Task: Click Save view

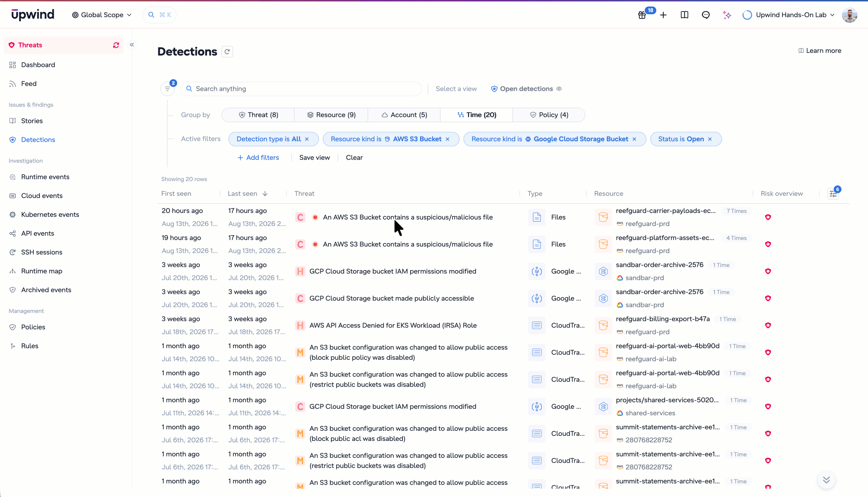Action: coord(314,158)
